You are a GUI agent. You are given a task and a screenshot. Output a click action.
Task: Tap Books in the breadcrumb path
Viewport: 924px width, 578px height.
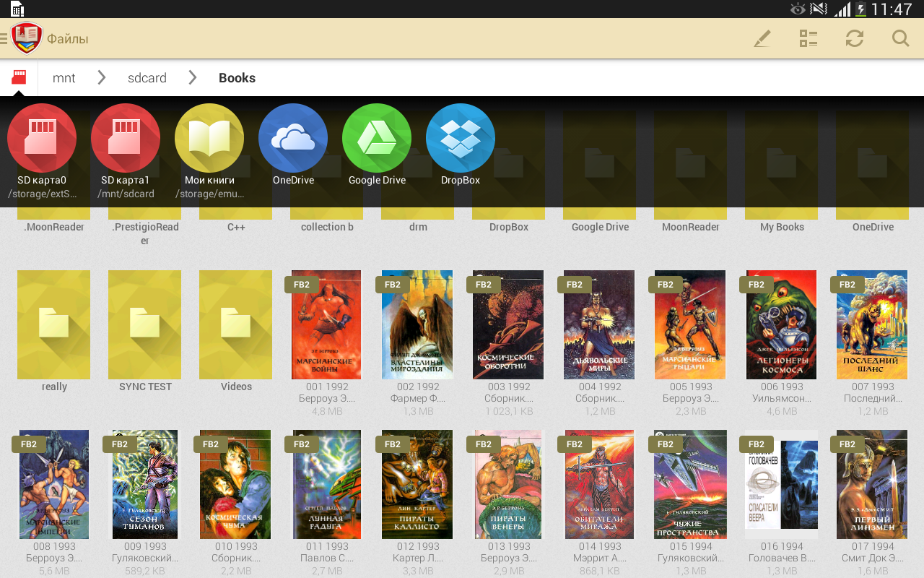point(237,77)
